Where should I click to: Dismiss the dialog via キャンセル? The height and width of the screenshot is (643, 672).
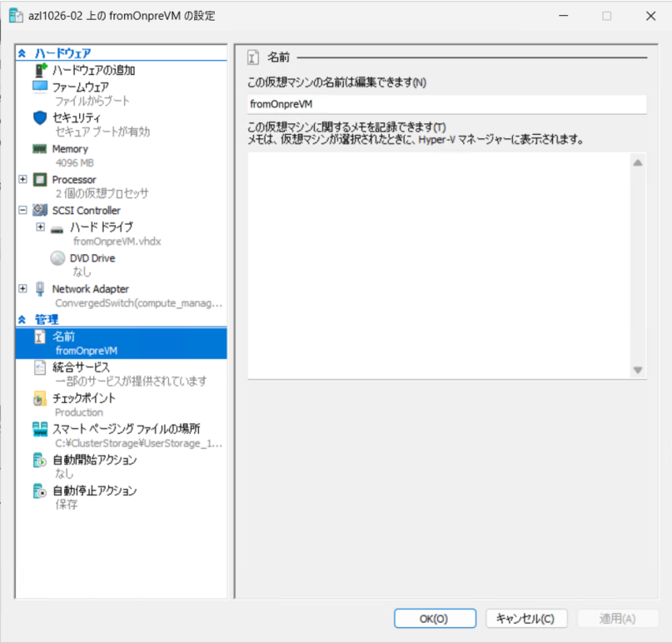coord(526,618)
